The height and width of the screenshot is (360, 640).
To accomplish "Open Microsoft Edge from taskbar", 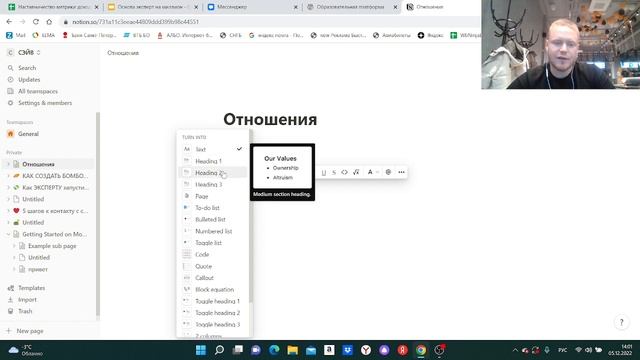I will point(274,350).
